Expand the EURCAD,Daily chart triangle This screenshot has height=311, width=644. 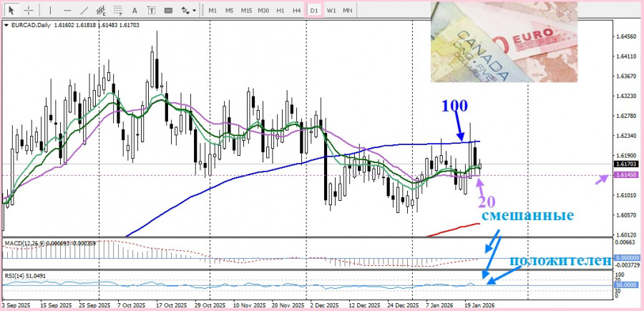[x=6, y=25]
